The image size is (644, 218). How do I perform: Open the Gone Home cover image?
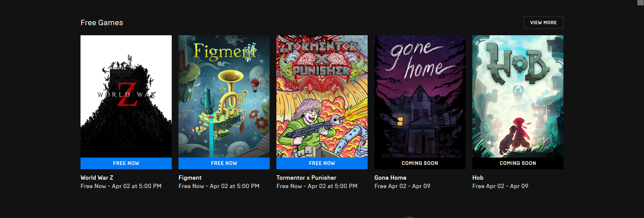point(420,96)
